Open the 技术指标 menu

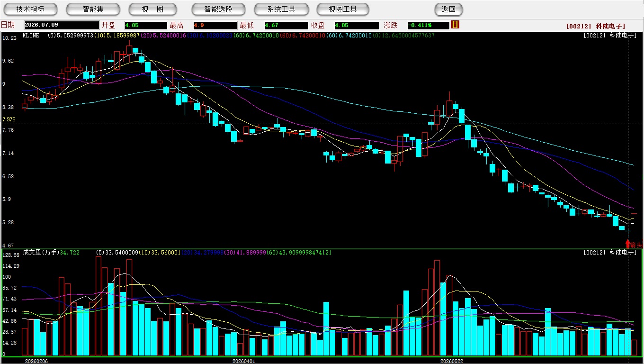[31, 9]
